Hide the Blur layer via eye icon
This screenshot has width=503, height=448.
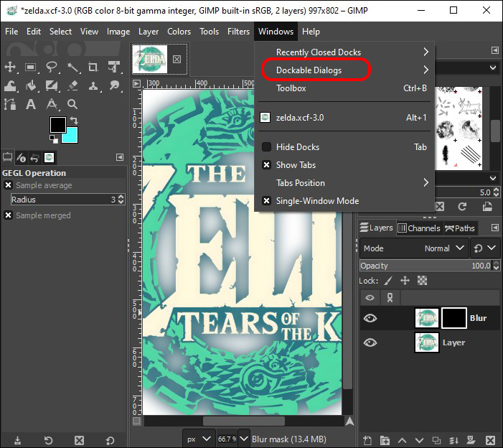tap(370, 319)
